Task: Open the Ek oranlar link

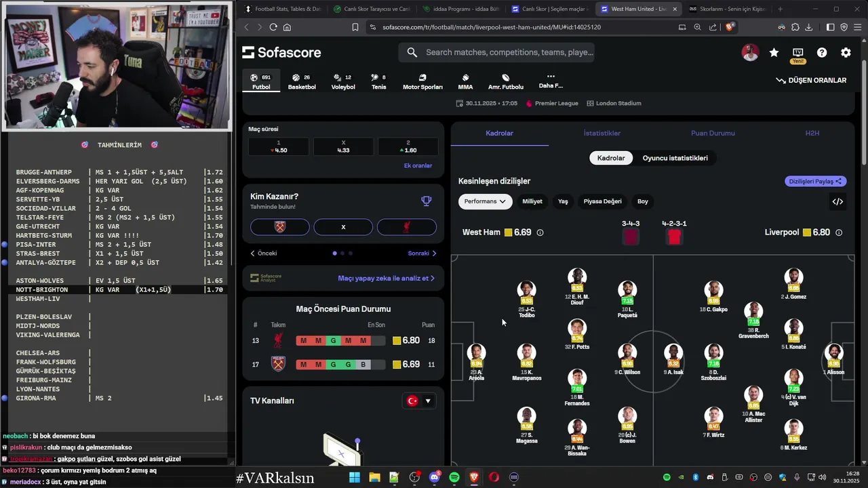Action: coord(418,165)
